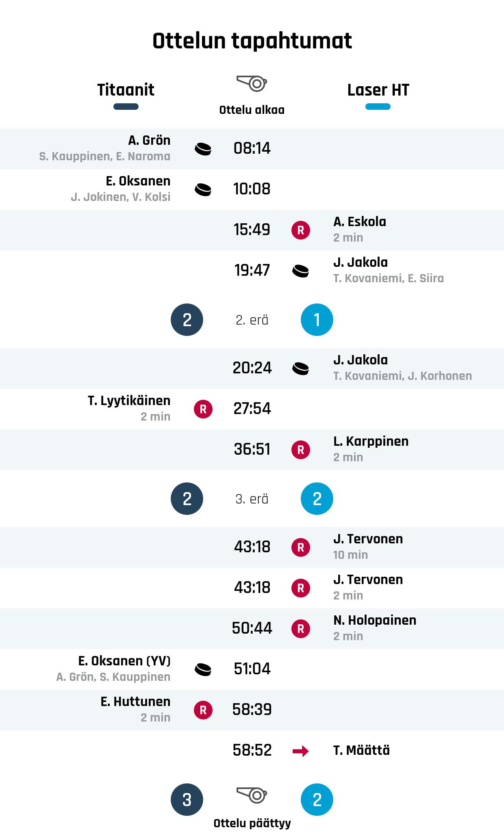The image size is (504, 837).
Task: Select the Titaanit team heading
Action: [126, 90]
